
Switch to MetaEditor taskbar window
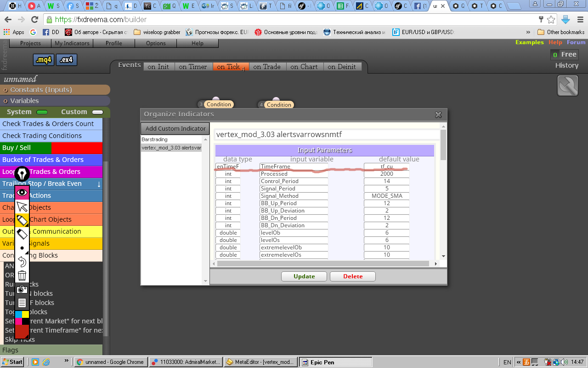(260, 362)
